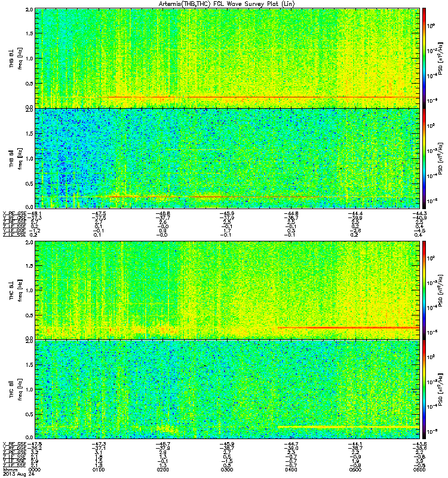Click the red spectral line in THC B⊥ spectrogram
This screenshot has width=448, height=478.
tap(349, 327)
